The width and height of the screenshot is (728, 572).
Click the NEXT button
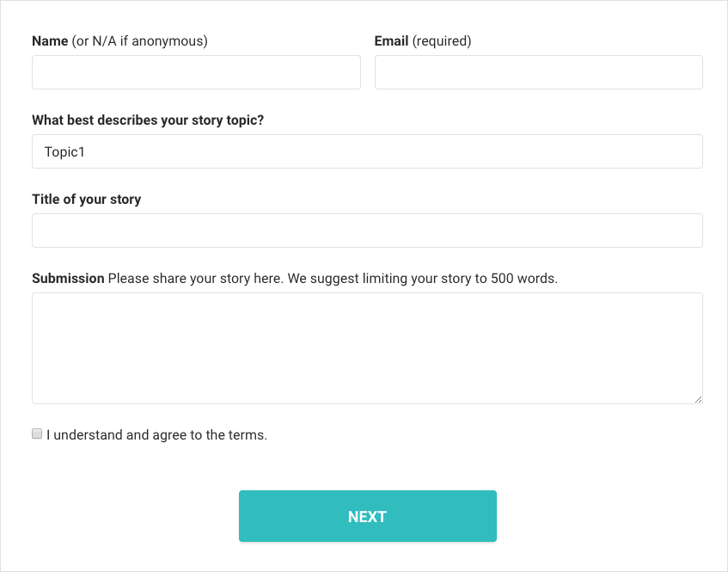pyautogui.click(x=367, y=515)
